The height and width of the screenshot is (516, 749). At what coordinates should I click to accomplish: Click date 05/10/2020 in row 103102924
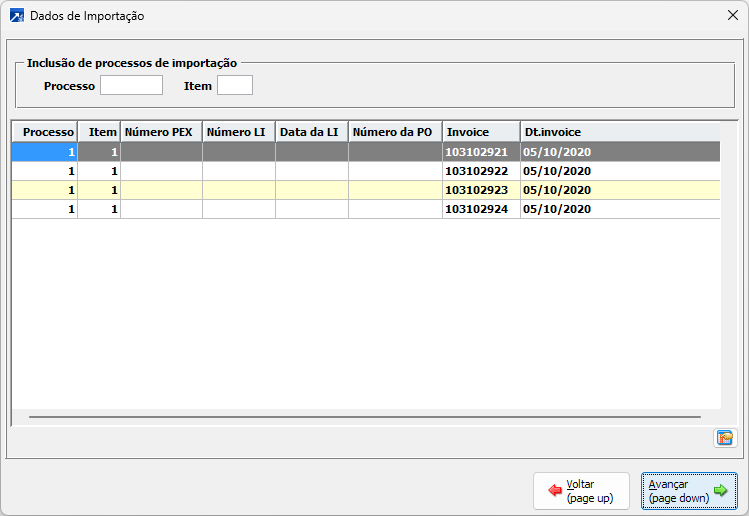620,209
